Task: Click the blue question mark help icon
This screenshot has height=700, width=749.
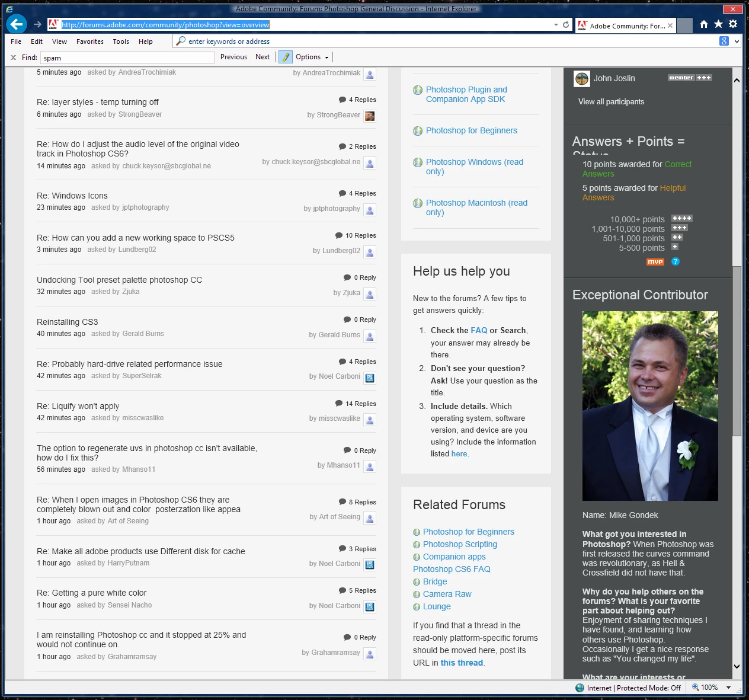Action: (x=675, y=261)
